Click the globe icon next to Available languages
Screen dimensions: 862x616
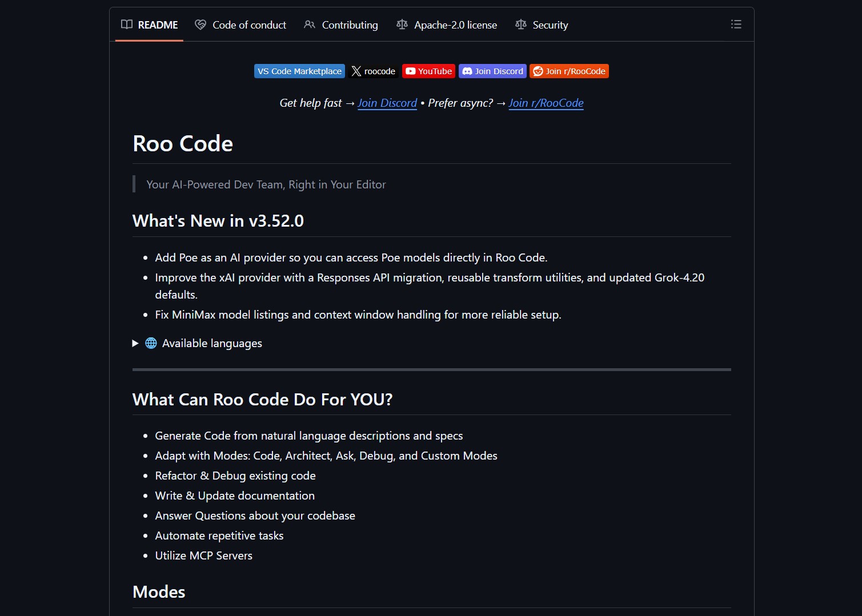151,343
